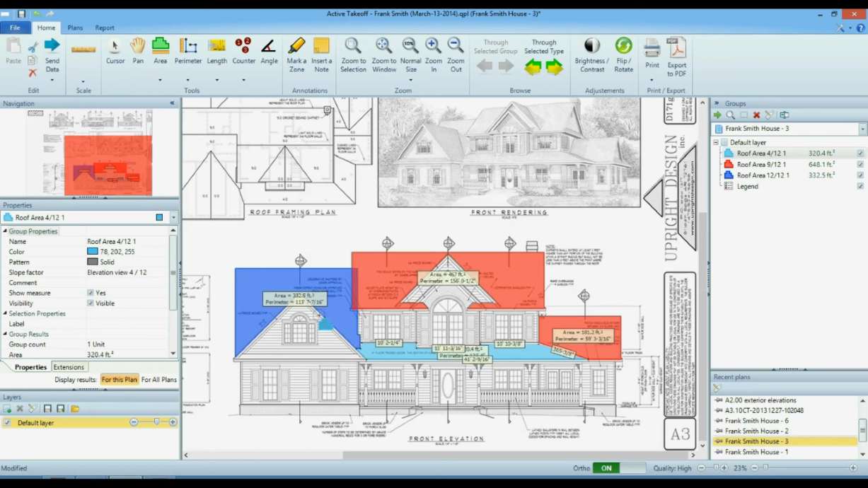
Task: Open the Roof Area 4/12 1 properties dropdown
Action: (x=173, y=218)
